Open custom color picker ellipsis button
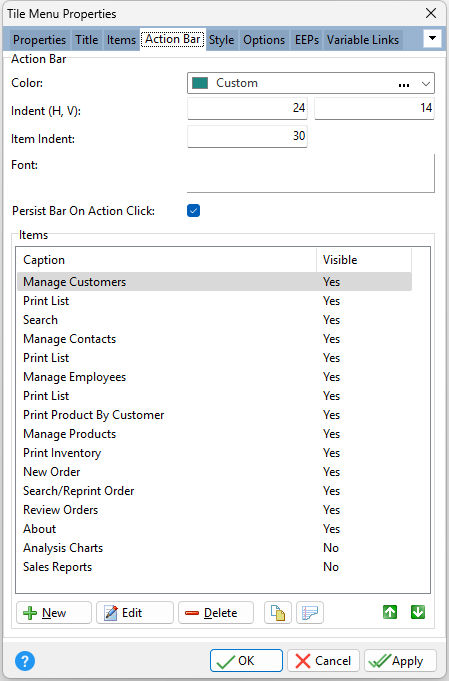The image size is (449, 681). click(x=404, y=83)
